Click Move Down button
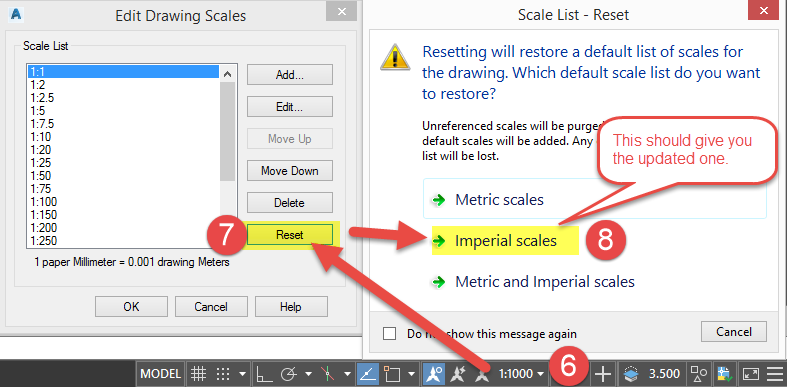This screenshot has height=387, width=787. click(x=290, y=171)
